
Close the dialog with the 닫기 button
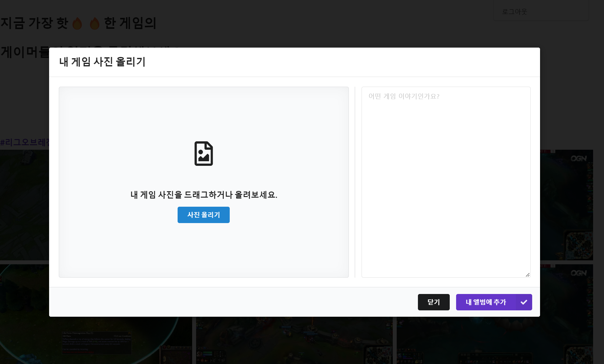tap(434, 302)
